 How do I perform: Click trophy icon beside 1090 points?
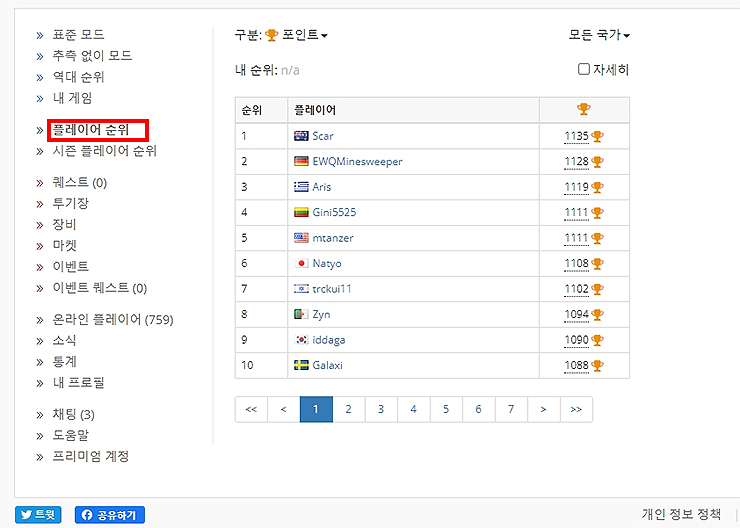597,341
